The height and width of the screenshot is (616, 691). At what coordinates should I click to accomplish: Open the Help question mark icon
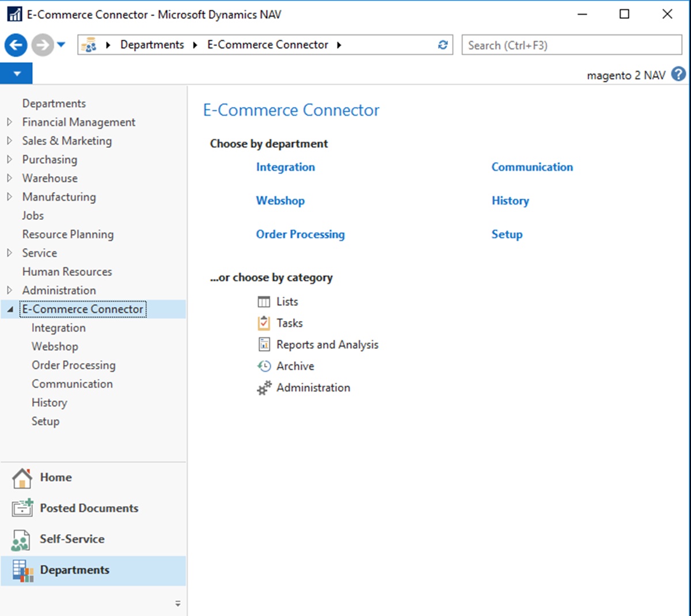click(x=679, y=74)
